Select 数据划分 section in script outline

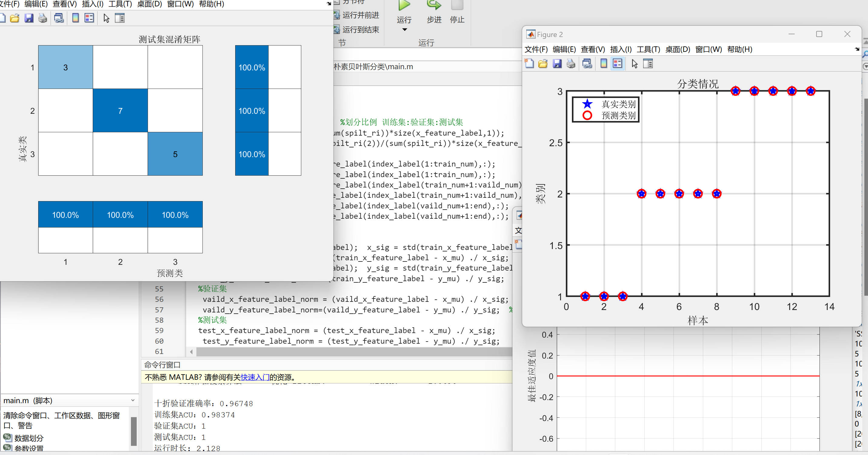coord(29,438)
